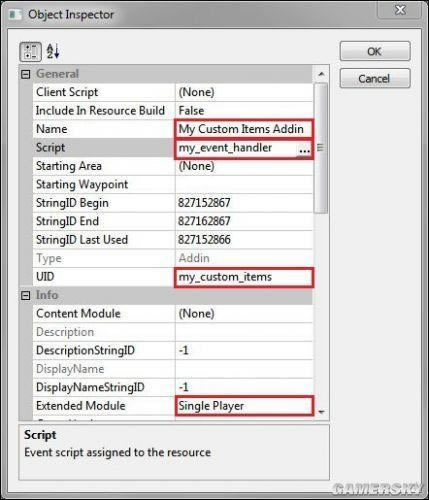Click the Cancel button
The width and height of the screenshot is (429, 500).
375,79
